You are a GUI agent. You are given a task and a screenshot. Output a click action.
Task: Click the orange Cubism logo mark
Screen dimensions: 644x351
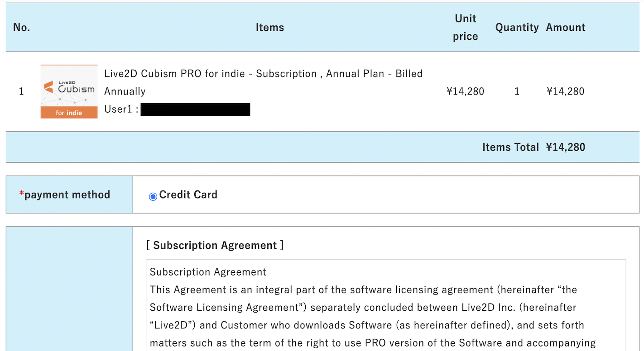point(49,87)
